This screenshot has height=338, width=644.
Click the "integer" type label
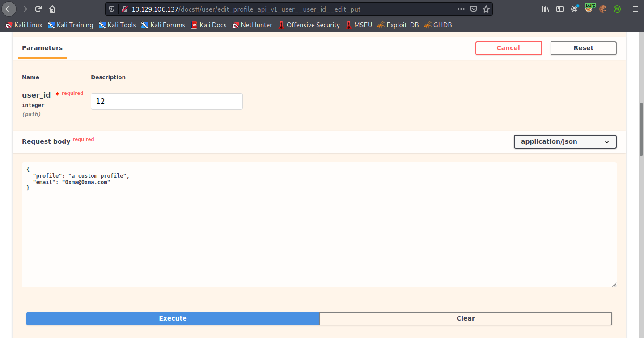[x=33, y=105]
